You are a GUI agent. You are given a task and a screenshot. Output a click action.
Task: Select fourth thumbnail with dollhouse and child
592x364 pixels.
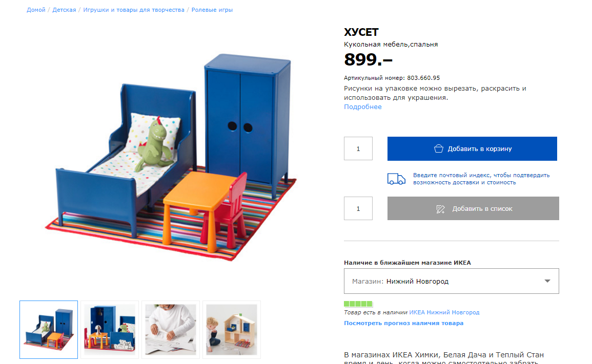(232, 330)
